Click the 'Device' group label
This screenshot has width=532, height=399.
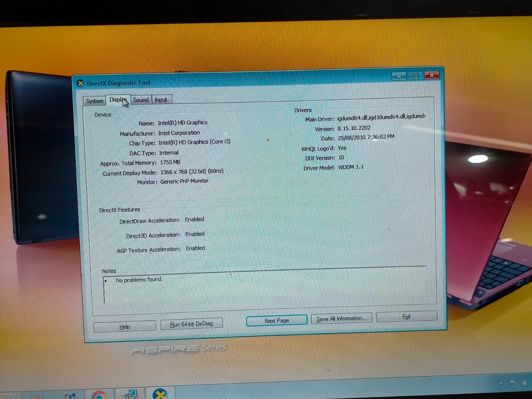pos(103,115)
